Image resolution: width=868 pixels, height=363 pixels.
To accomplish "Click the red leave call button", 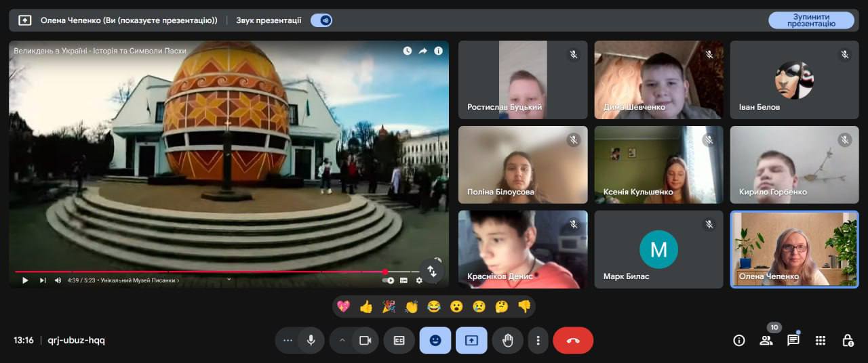I will 573,341.
